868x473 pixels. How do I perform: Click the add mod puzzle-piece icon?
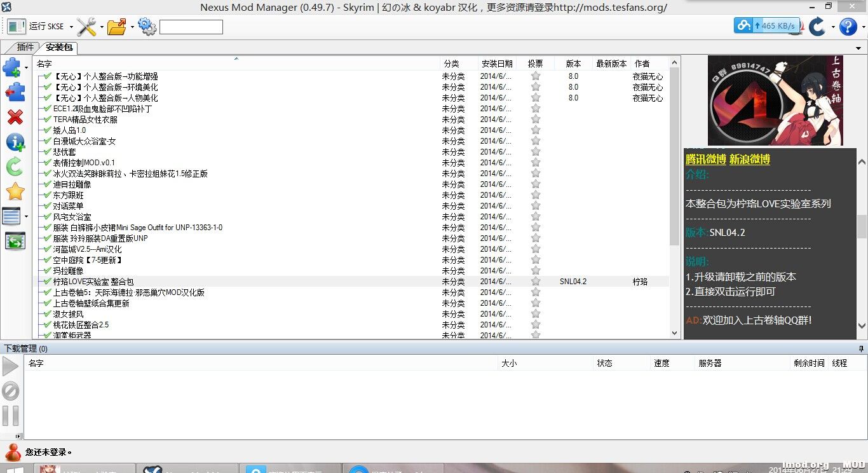coord(13,67)
